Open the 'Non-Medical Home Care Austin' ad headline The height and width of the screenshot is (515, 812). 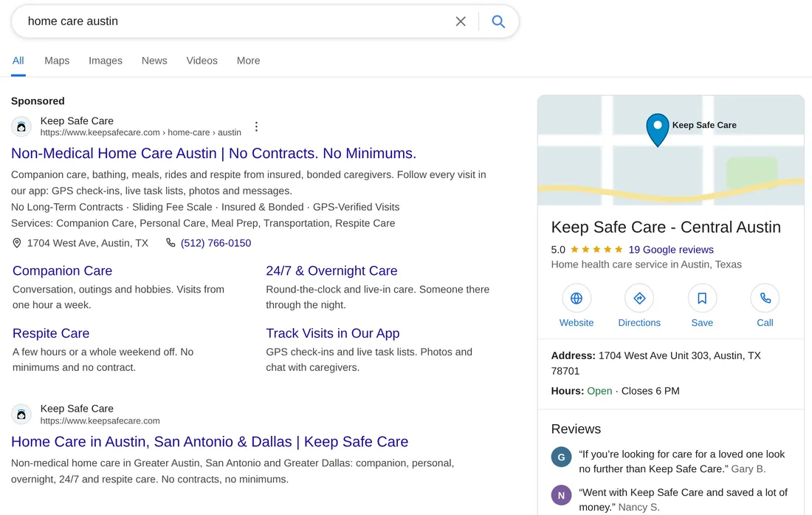(213, 154)
